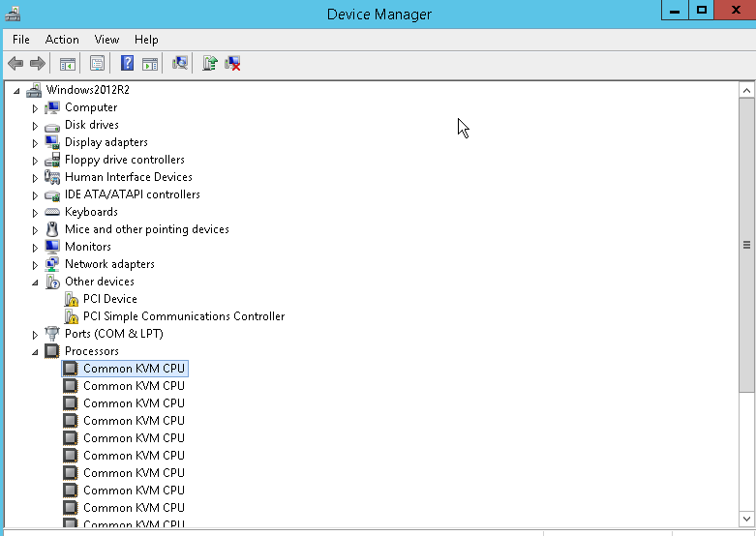
Task: Expand the Computer node
Action: coord(35,108)
